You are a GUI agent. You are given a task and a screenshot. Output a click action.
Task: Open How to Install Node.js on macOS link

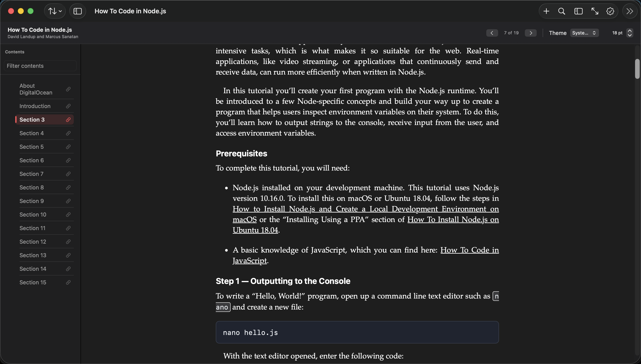[x=366, y=209]
